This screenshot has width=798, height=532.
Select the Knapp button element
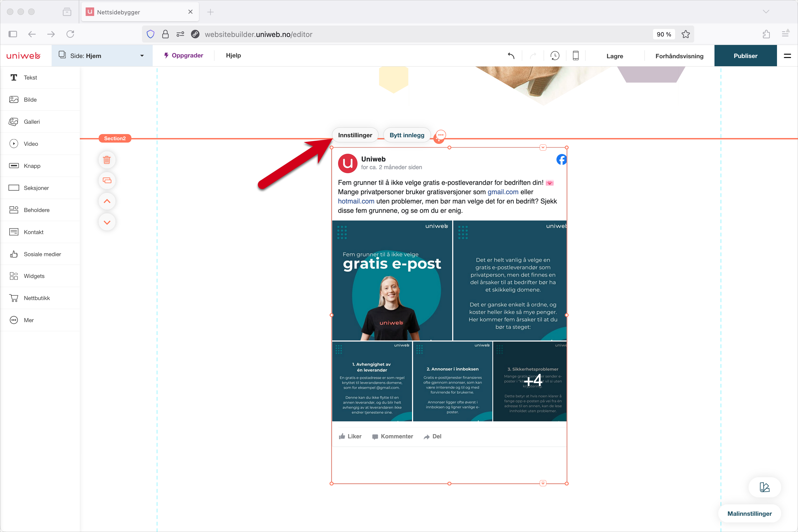click(x=40, y=165)
